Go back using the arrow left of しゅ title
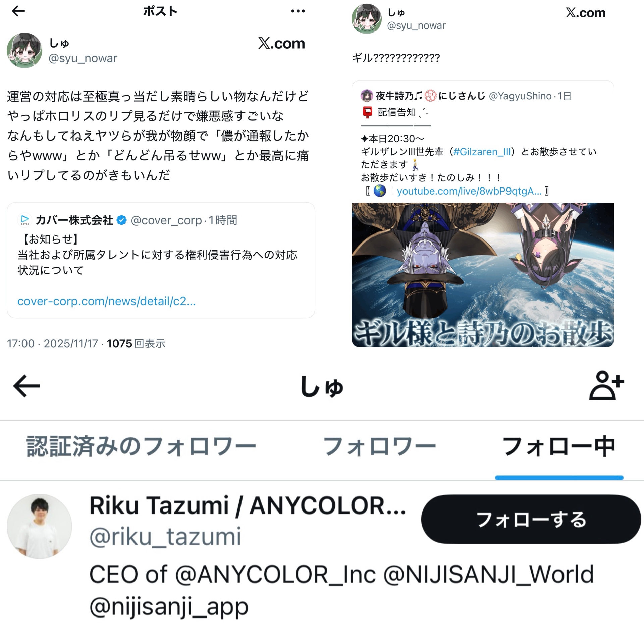 (x=26, y=386)
